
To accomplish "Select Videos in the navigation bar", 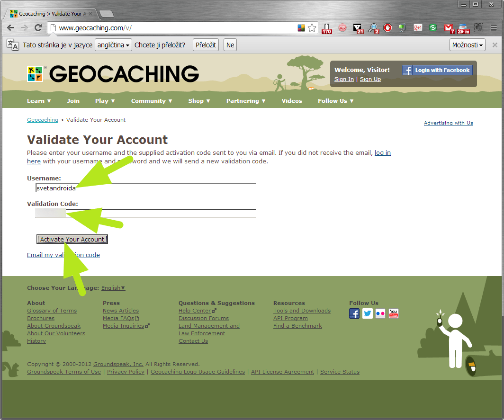I will pos(292,101).
